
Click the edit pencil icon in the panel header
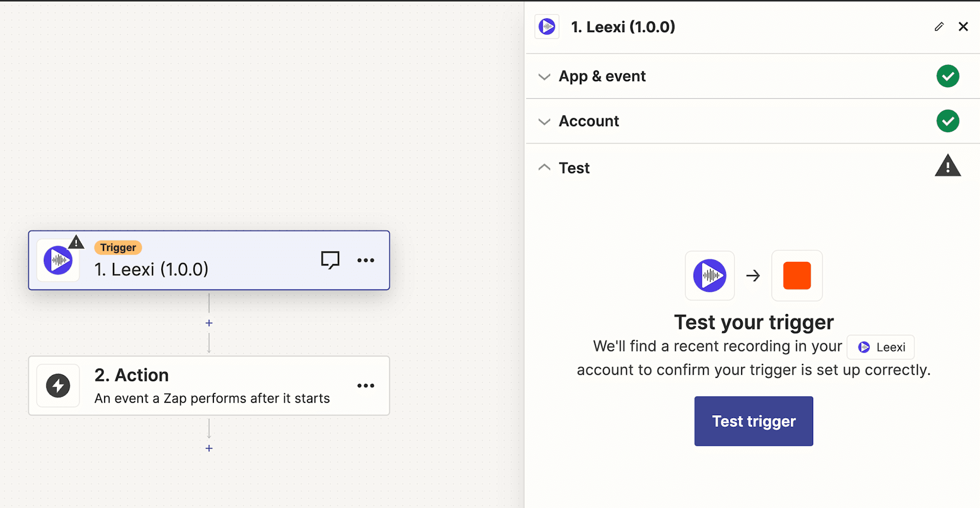point(939,27)
